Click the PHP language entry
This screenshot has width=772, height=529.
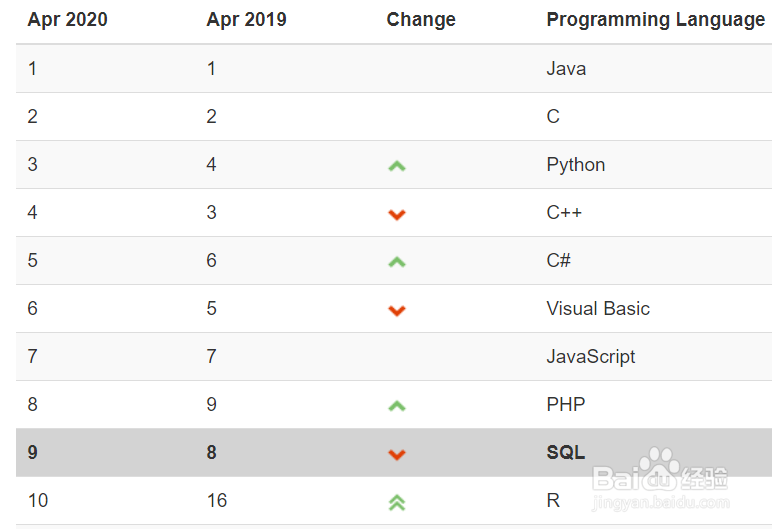pos(565,405)
